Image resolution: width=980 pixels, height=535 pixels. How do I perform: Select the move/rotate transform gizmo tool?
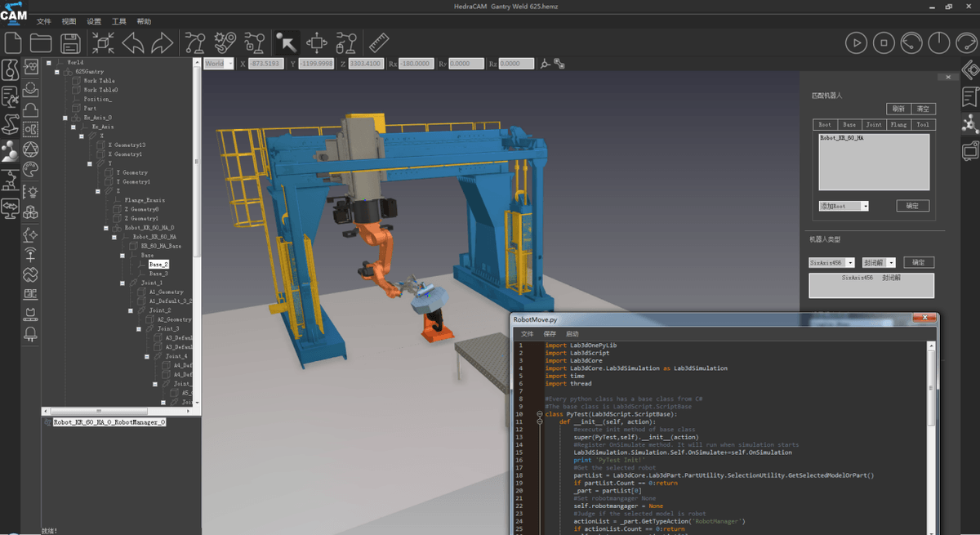point(317,42)
